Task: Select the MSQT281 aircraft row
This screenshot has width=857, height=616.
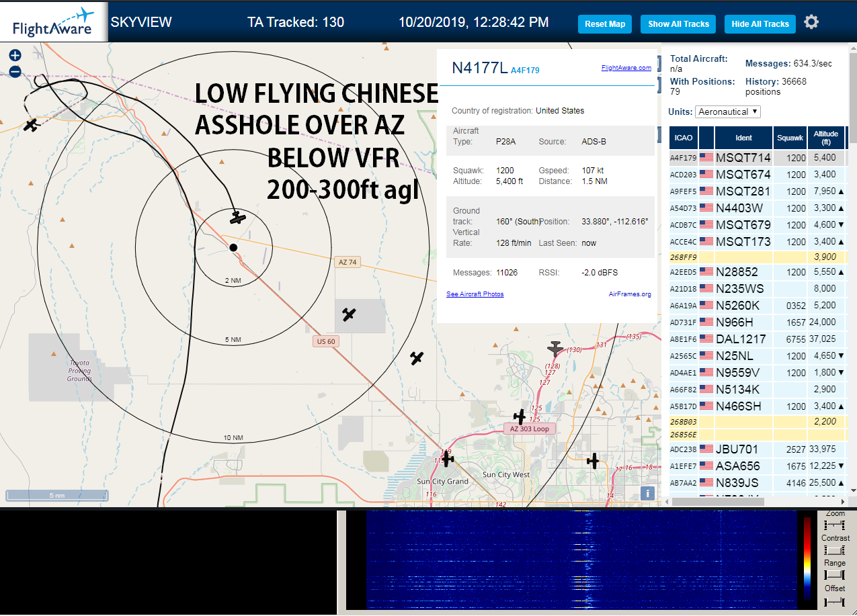Action: 758,191
